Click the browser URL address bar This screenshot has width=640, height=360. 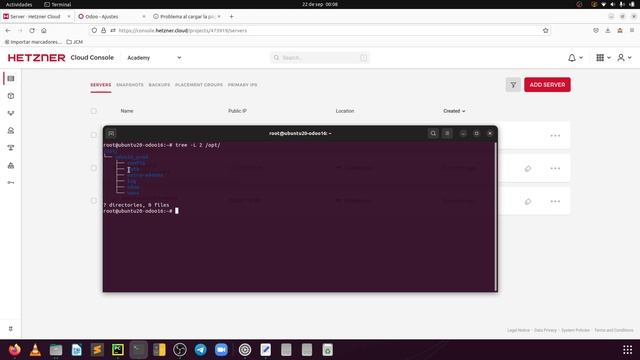[x=320, y=31]
